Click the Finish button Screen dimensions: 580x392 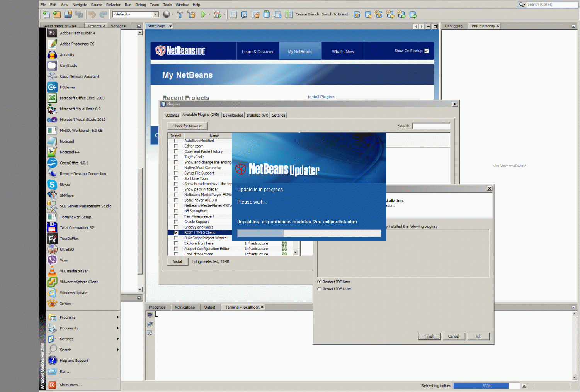tap(429, 336)
